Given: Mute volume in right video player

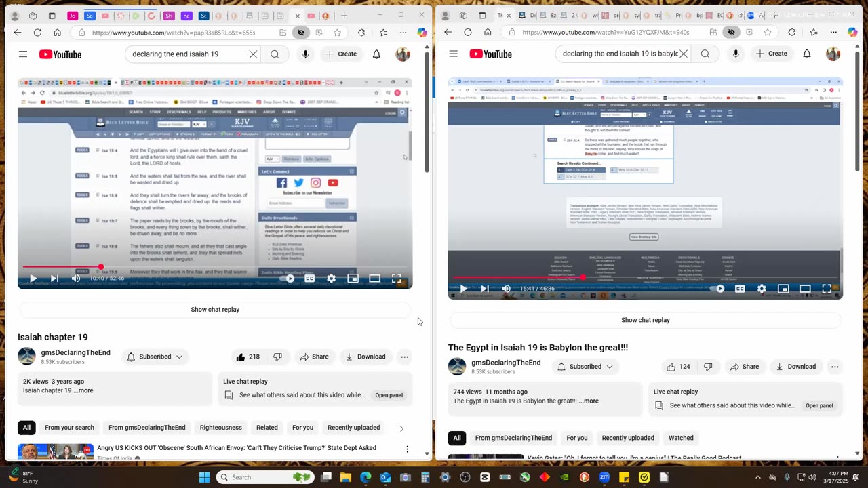Looking at the screenshot, I should click(507, 289).
